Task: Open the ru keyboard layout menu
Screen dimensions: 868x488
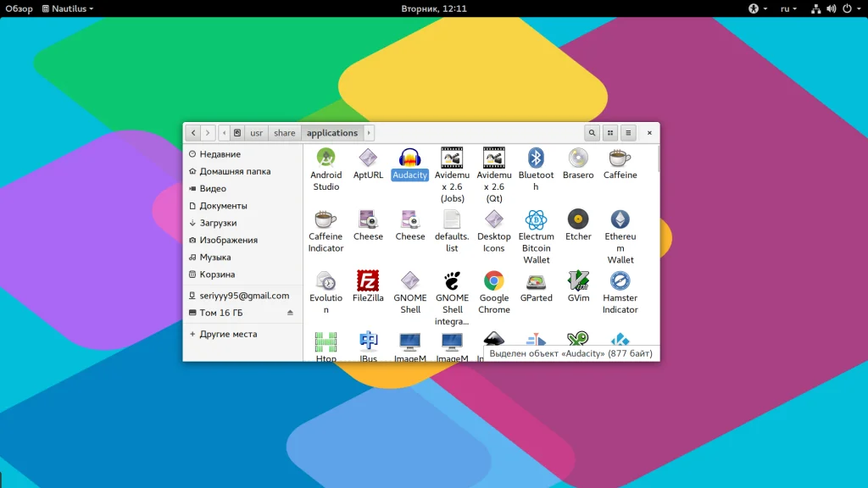Action: coord(788,8)
